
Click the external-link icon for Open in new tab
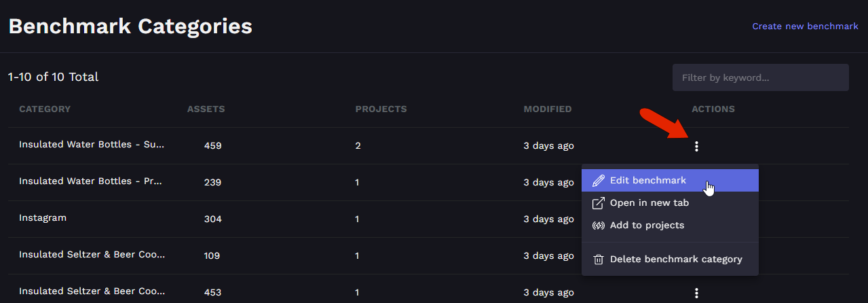[599, 203]
